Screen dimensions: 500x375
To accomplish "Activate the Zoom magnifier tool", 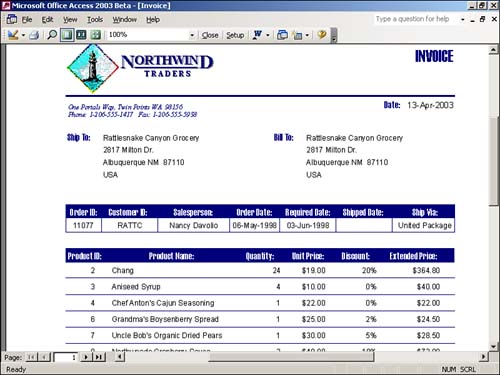I will point(52,35).
